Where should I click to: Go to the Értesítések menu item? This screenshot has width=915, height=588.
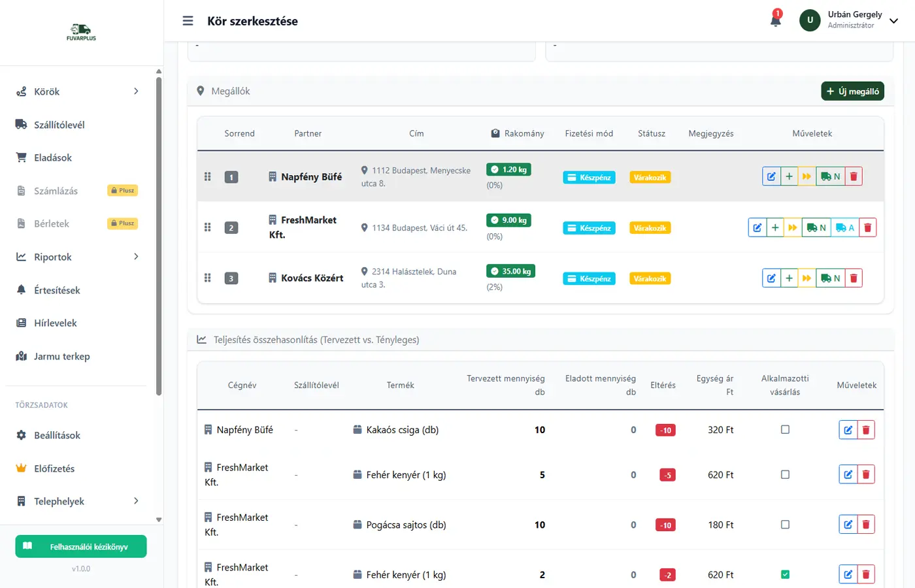click(x=57, y=290)
